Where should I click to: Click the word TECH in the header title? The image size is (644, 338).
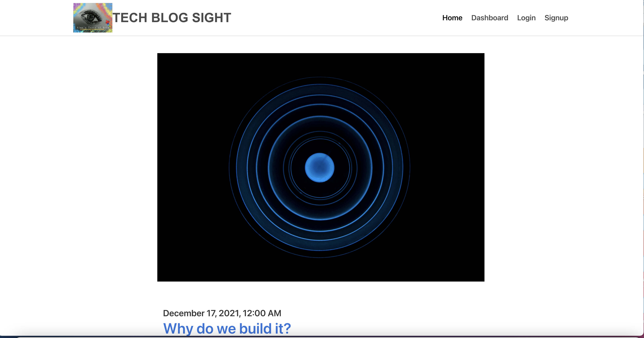tap(130, 18)
